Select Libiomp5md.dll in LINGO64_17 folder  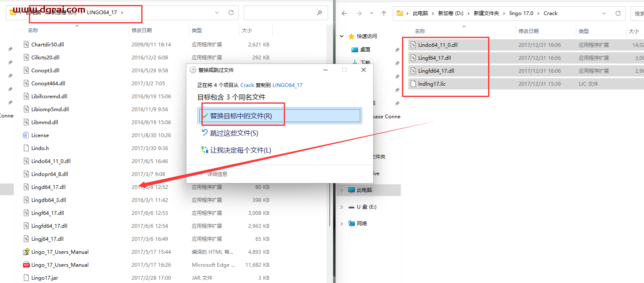tap(50, 109)
